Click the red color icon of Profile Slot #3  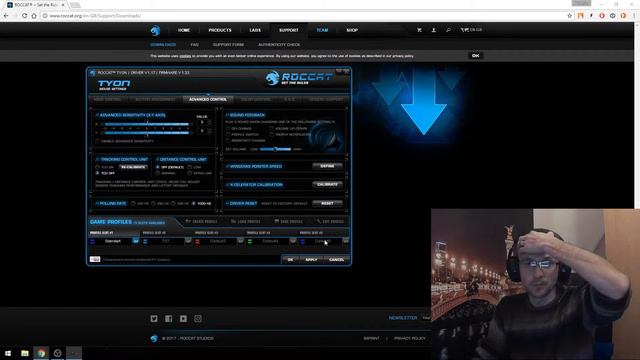coord(197,242)
